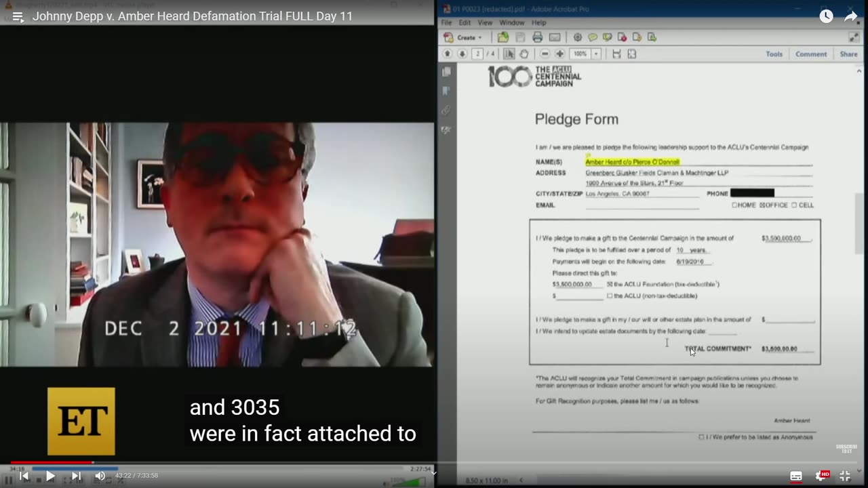Toggle the ACLU Foundation tax-deductible checkbox

(610, 284)
